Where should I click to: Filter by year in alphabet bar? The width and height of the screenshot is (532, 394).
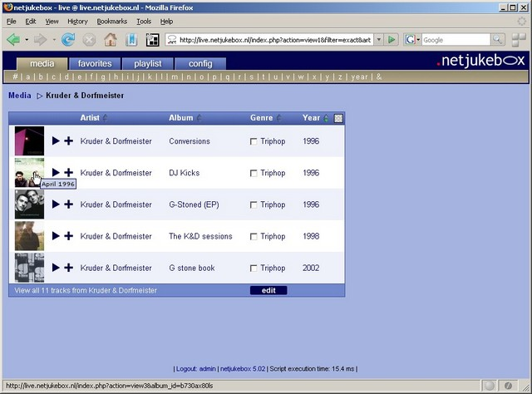359,77
